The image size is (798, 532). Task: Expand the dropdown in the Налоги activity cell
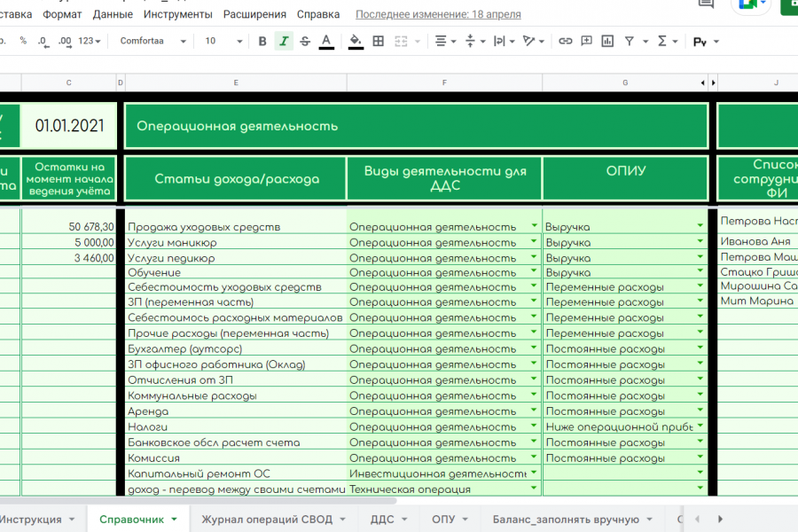coord(534,426)
